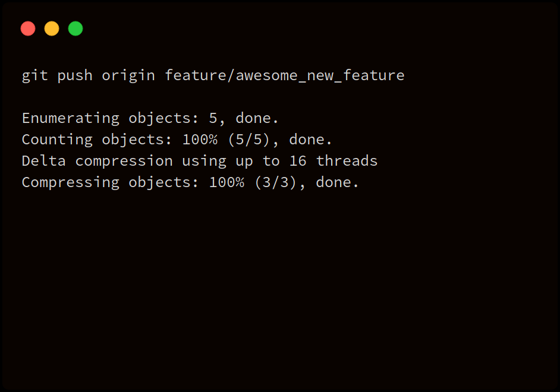
Task: Click "done." at the end of the Compressing line
Action: coord(338,182)
